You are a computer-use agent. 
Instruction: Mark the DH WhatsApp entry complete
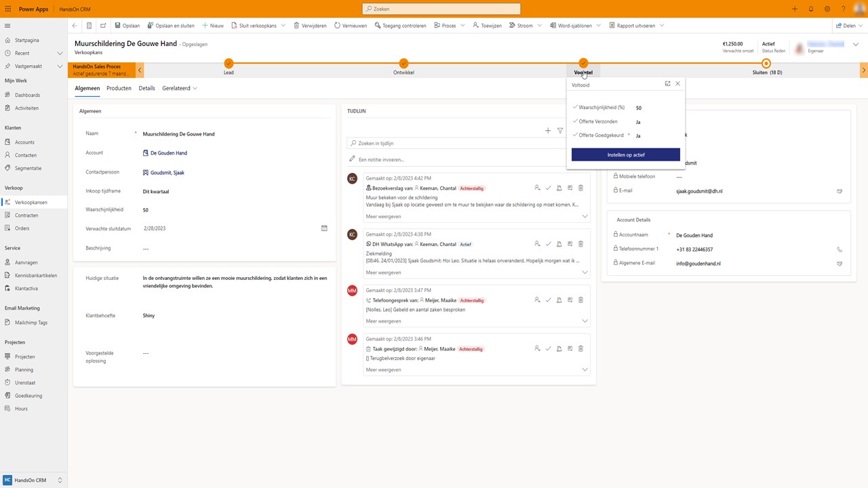coord(548,244)
